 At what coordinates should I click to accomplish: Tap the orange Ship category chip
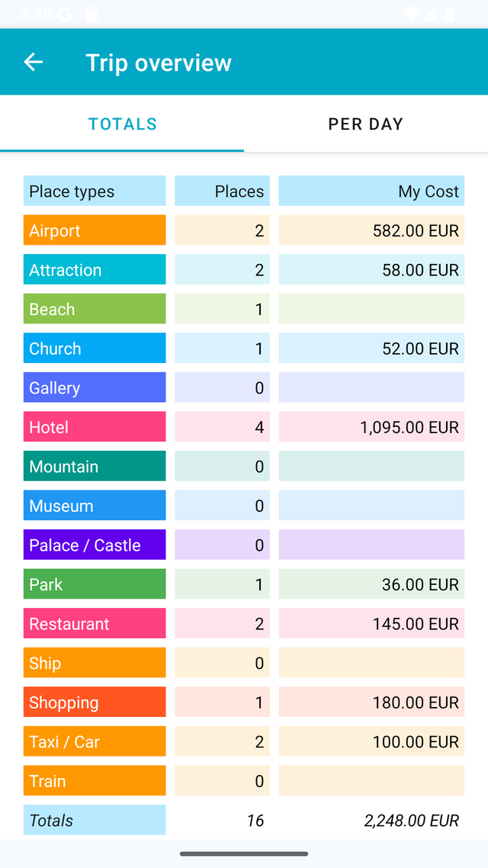[x=95, y=663]
